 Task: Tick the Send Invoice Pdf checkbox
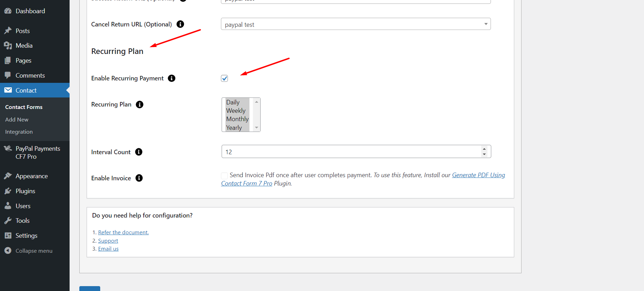point(224,175)
